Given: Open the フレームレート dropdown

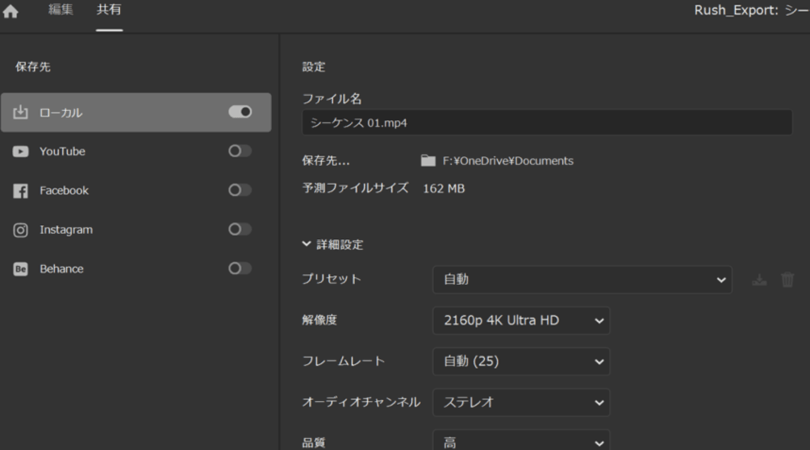Looking at the screenshot, I should (x=520, y=361).
